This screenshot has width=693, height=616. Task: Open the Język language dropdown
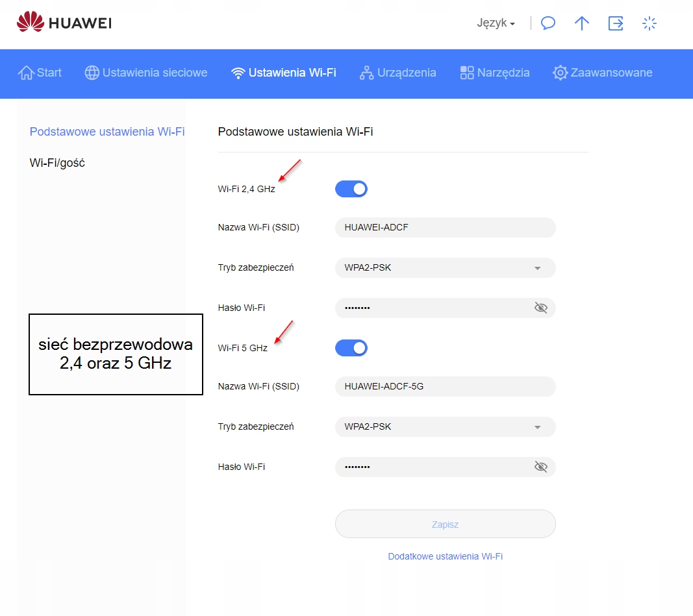coord(496,23)
